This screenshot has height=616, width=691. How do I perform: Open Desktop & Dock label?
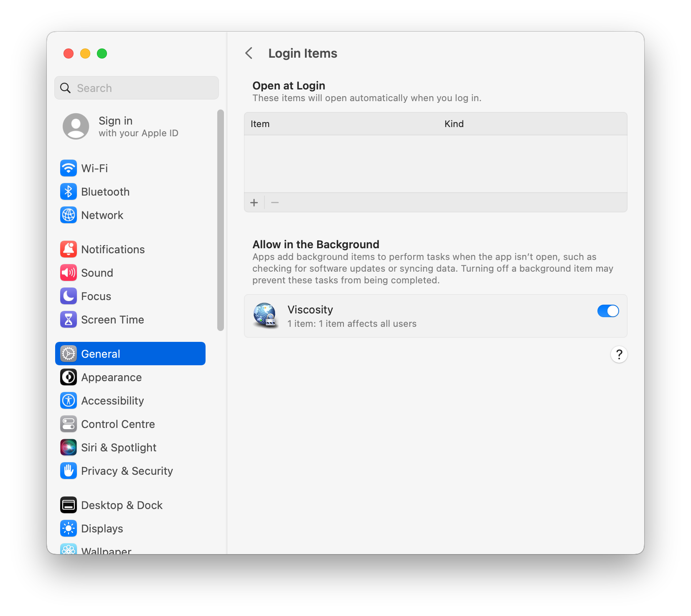(x=122, y=505)
